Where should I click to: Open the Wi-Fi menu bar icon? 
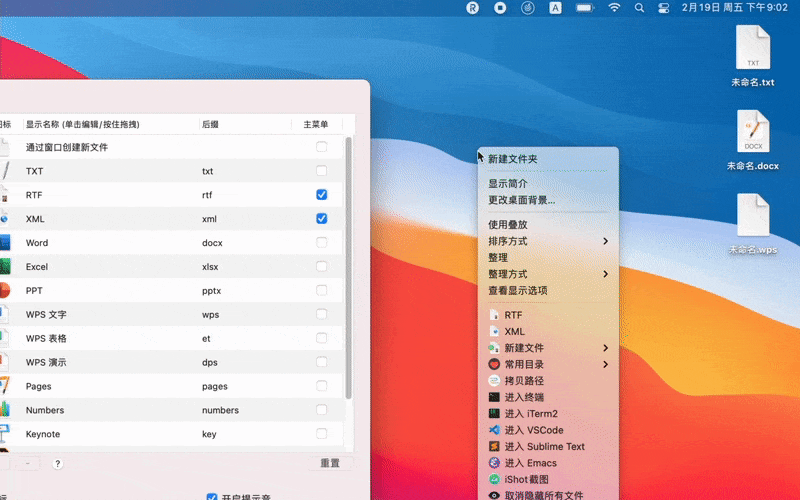coord(614,8)
